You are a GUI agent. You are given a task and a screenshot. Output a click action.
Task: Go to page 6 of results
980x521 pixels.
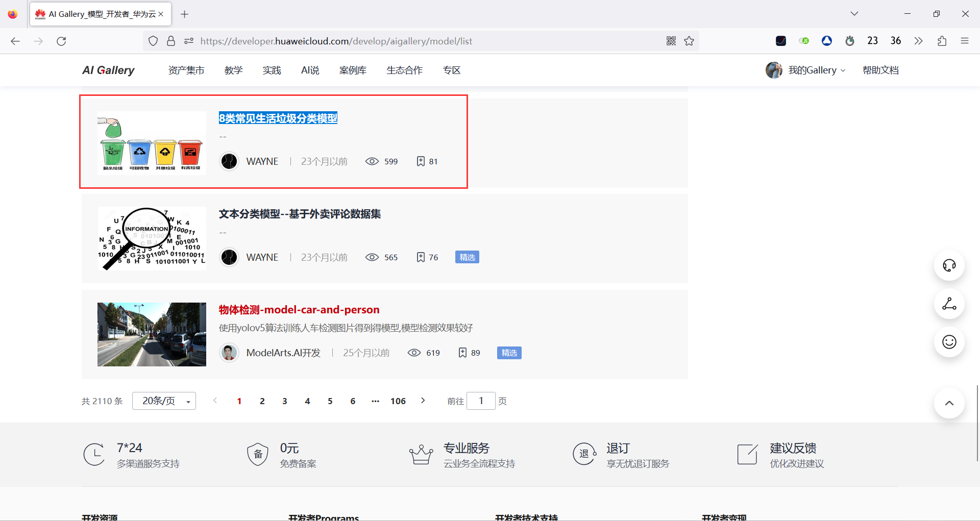point(353,401)
